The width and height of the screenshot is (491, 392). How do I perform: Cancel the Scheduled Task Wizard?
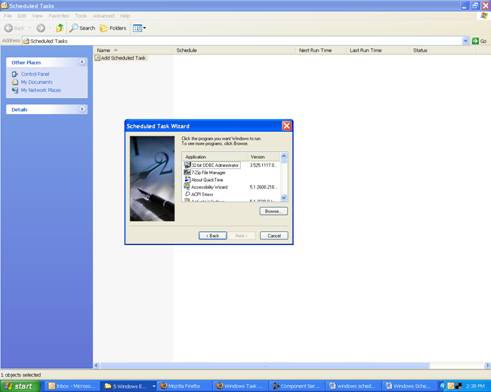274,236
